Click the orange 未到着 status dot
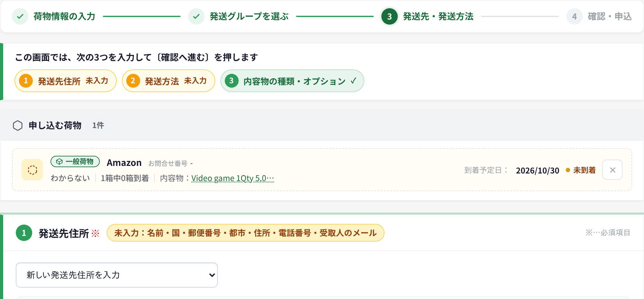Viewport: 644px width, 299px height. pyautogui.click(x=568, y=170)
